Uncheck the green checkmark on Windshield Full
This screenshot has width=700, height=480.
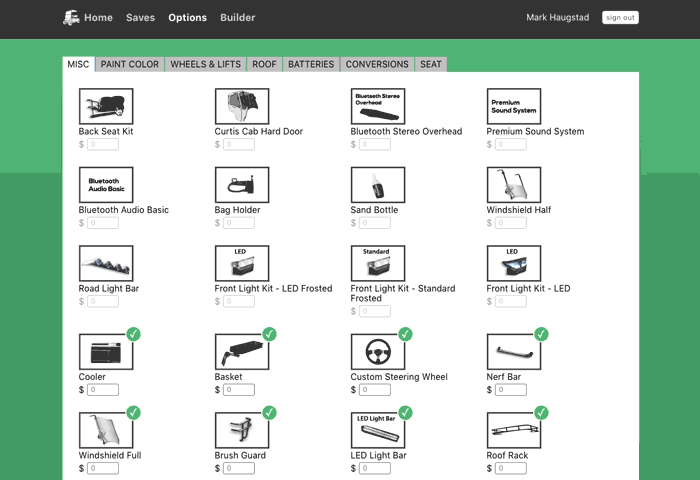[x=133, y=413]
